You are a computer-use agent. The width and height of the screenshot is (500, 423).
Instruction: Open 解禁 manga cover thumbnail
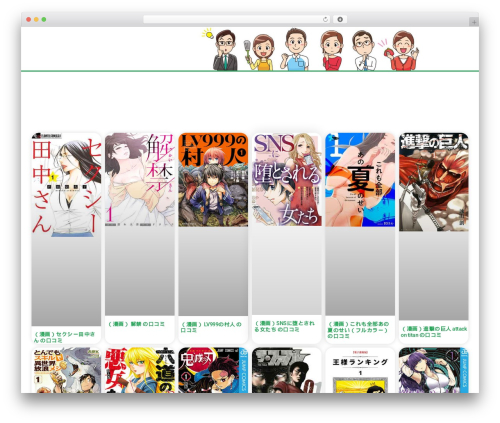click(140, 180)
